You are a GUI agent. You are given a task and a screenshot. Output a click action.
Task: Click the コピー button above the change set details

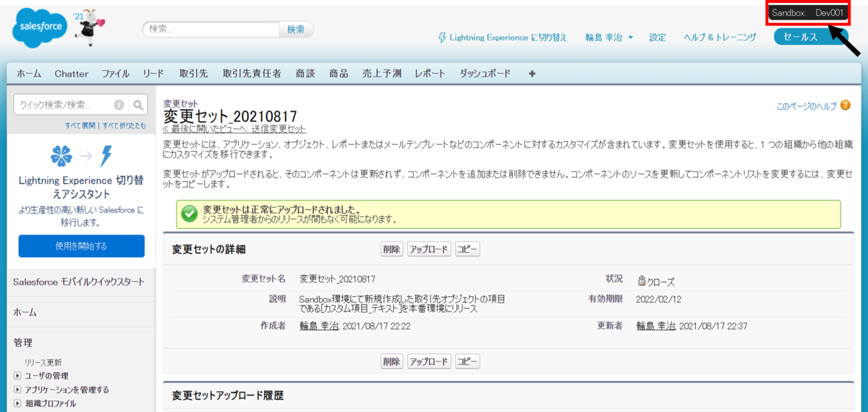coord(467,249)
